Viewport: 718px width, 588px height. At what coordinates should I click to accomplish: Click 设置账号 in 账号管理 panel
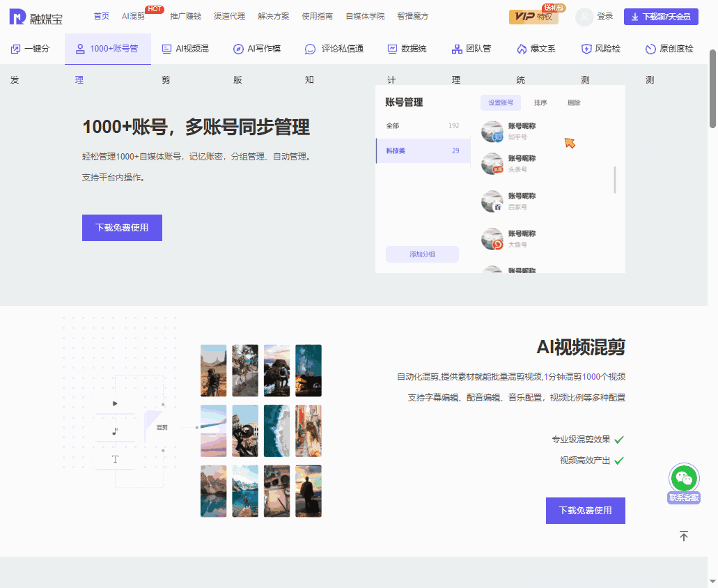pos(501,102)
